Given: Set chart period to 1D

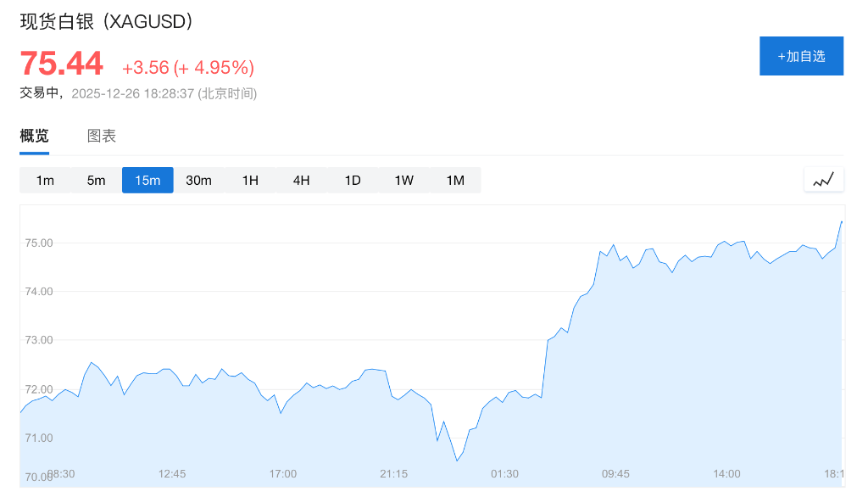Looking at the screenshot, I should 353,180.
